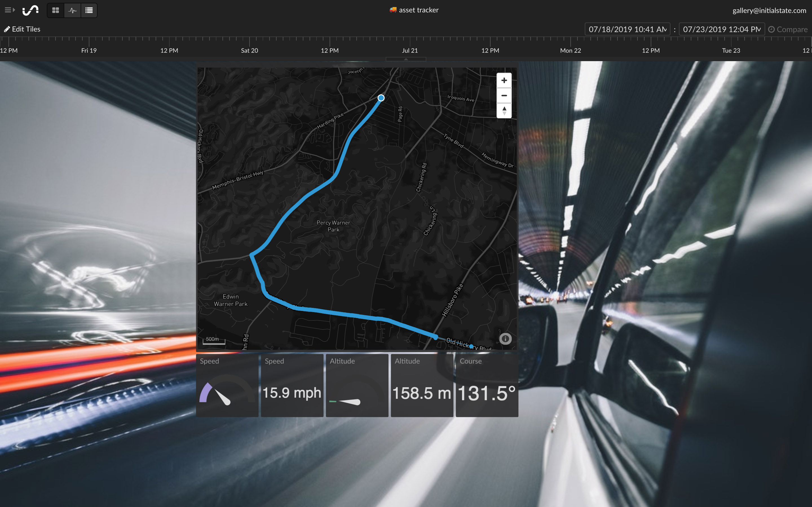Open the gallery@initialstate.com account menu

[x=769, y=10]
